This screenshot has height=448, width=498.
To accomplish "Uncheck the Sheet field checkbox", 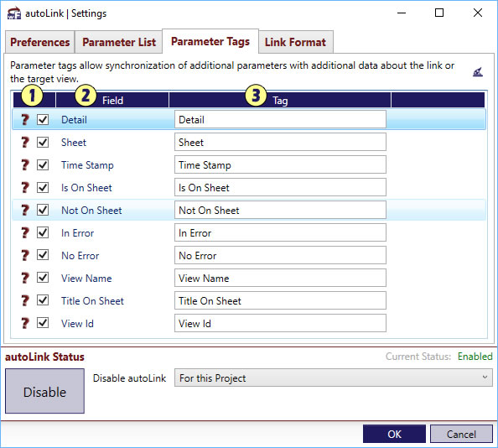I will (x=43, y=143).
